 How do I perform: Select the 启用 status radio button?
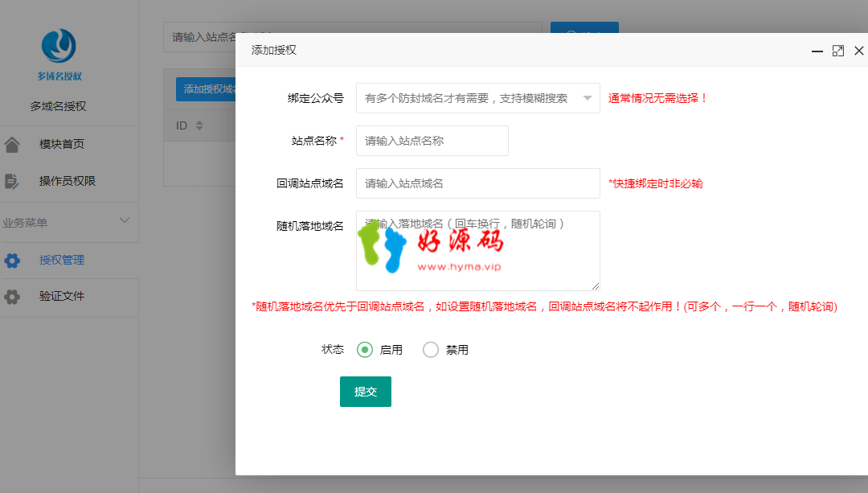point(365,350)
